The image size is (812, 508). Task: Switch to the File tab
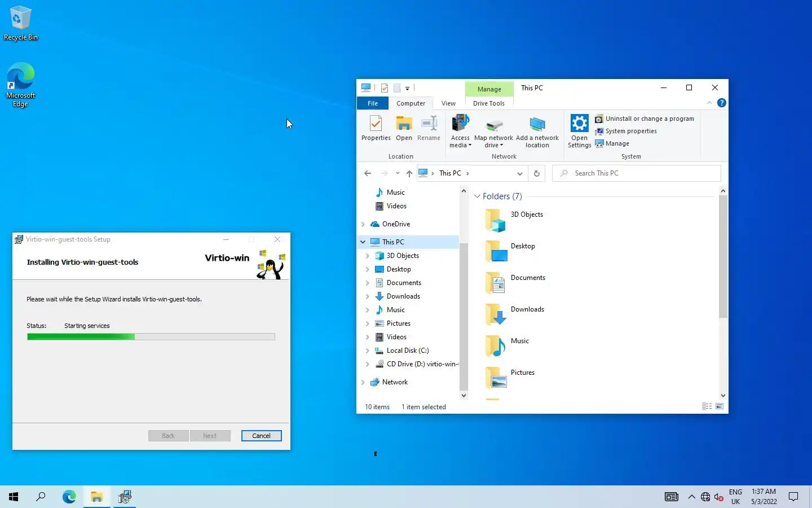pos(373,103)
